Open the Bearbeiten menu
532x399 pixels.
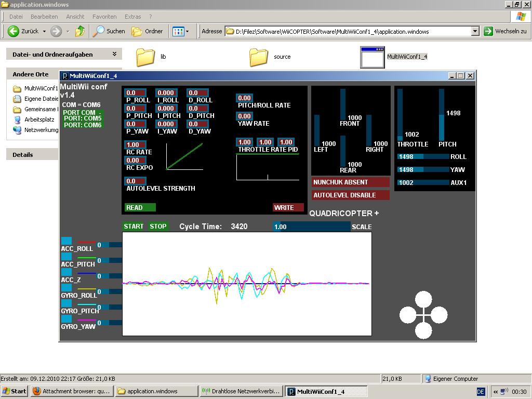point(44,17)
